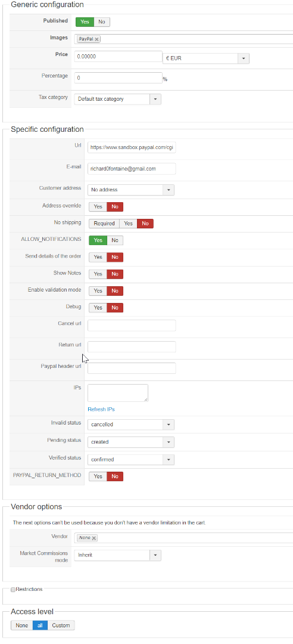
Task: Enable Address override with Yes
Action: point(98,206)
